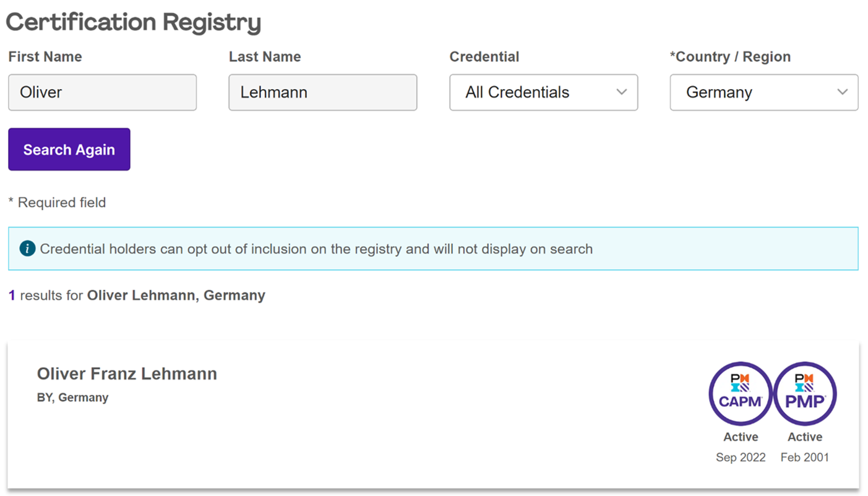Click the chevron arrow beside All Credentials
The height and width of the screenshot is (496, 868).
[x=622, y=92]
